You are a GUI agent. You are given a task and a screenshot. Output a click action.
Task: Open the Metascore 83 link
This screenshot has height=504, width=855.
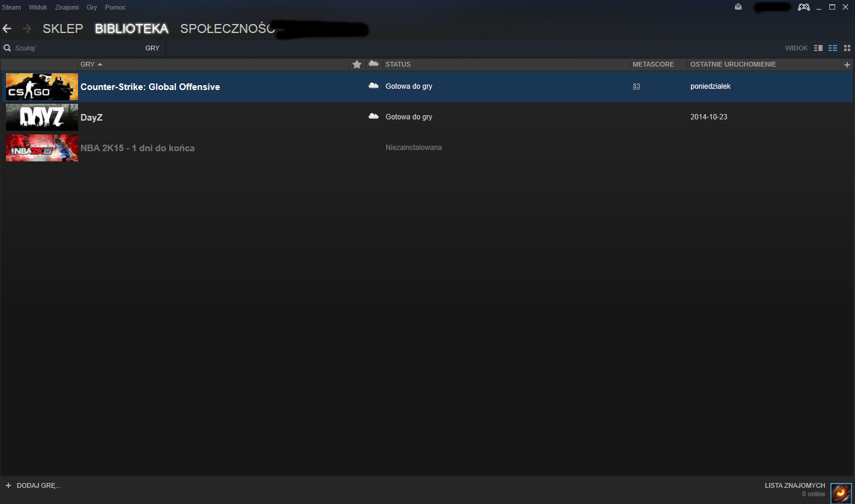(x=636, y=86)
